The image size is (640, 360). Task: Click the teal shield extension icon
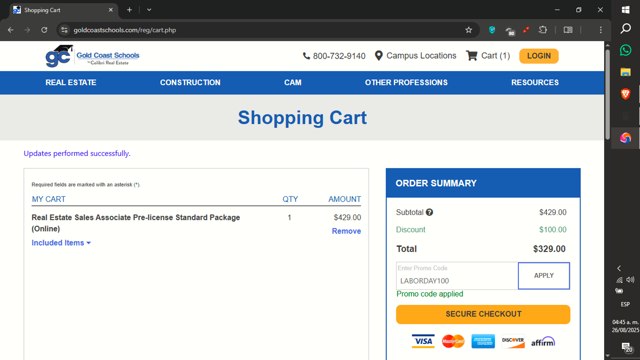(x=492, y=30)
